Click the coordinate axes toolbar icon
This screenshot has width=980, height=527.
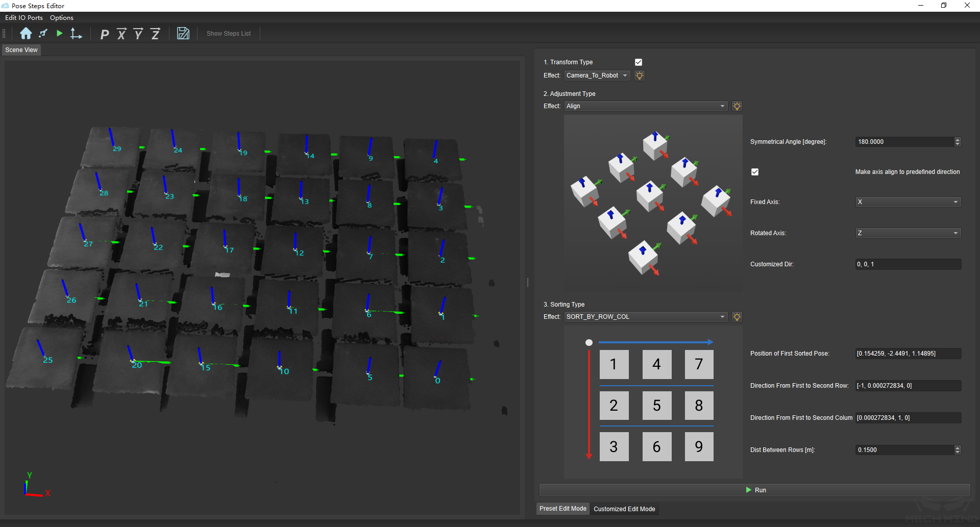[76, 34]
